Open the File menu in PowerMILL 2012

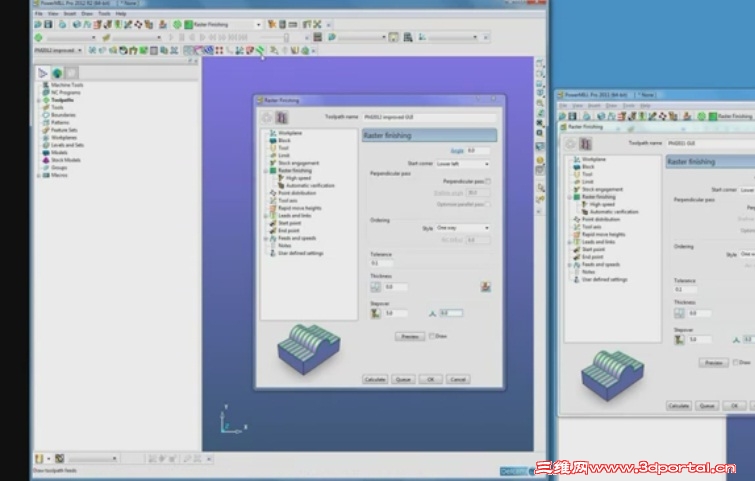pos(39,13)
